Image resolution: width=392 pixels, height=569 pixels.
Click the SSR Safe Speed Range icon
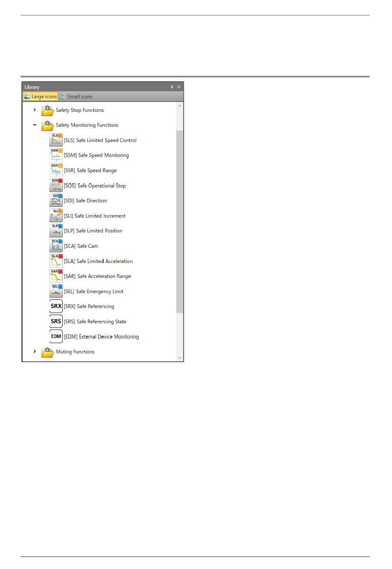(x=56, y=170)
